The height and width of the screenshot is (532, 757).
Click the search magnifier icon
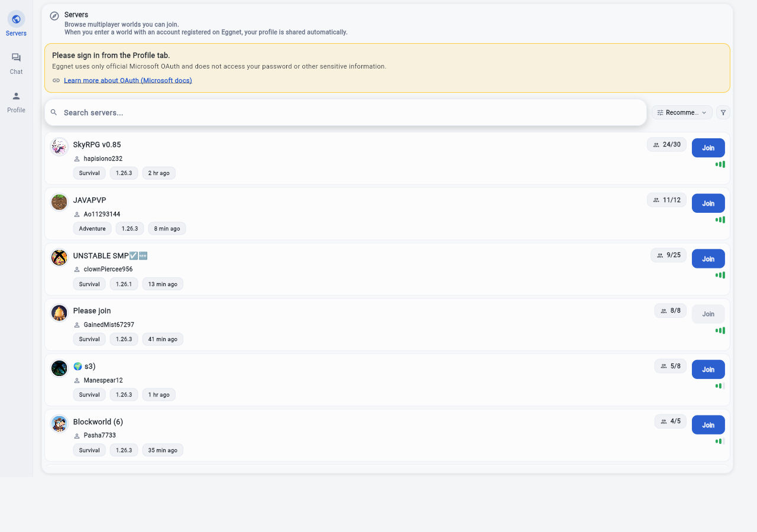54,112
